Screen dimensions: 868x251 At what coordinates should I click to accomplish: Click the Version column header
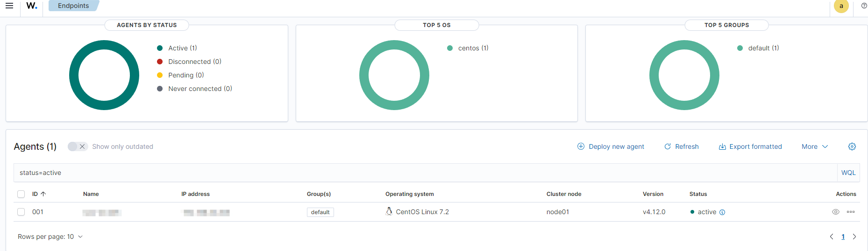tap(653, 194)
